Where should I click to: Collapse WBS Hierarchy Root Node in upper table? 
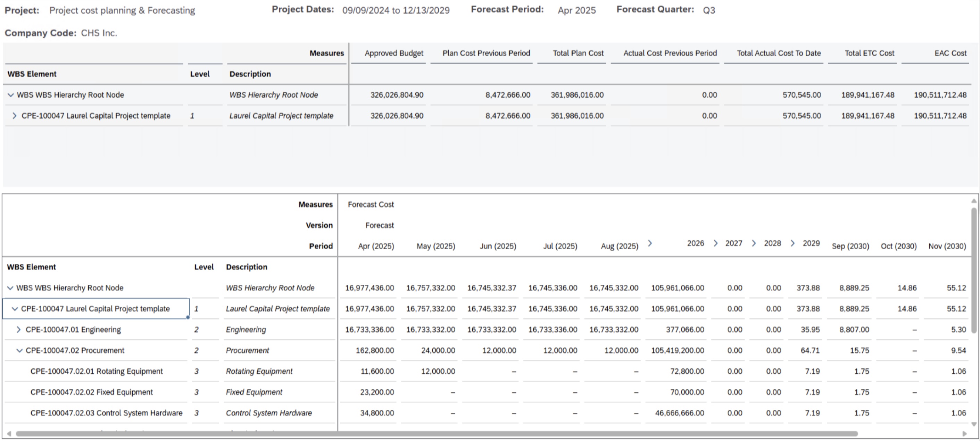click(11, 95)
